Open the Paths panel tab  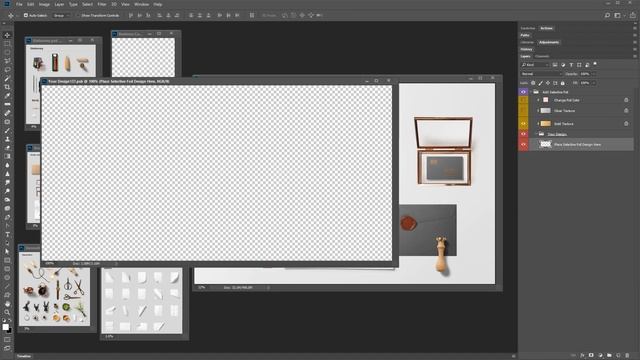(x=525, y=35)
